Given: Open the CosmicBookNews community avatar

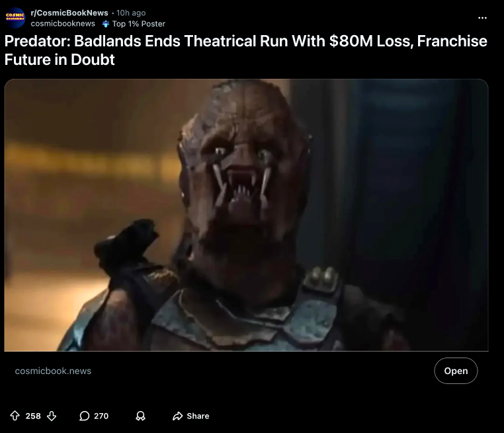Looking at the screenshot, I should click(15, 18).
